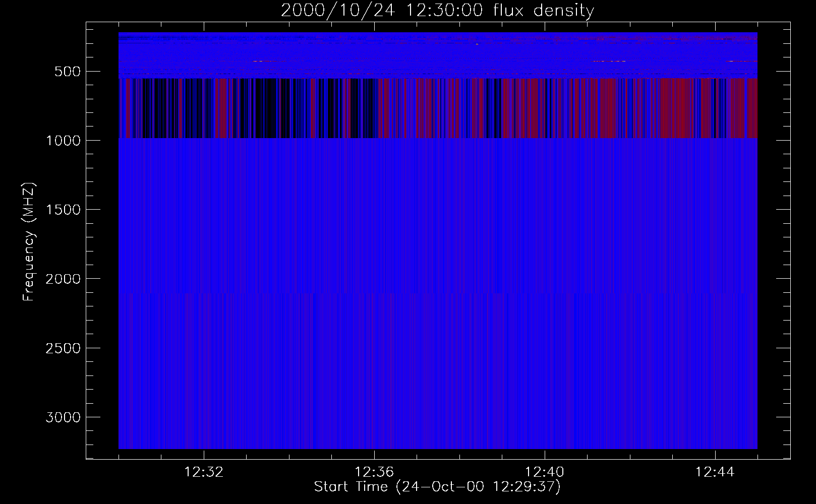Jump to the 12:44 time axis label
The width and height of the screenshot is (816, 504).
(x=715, y=472)
